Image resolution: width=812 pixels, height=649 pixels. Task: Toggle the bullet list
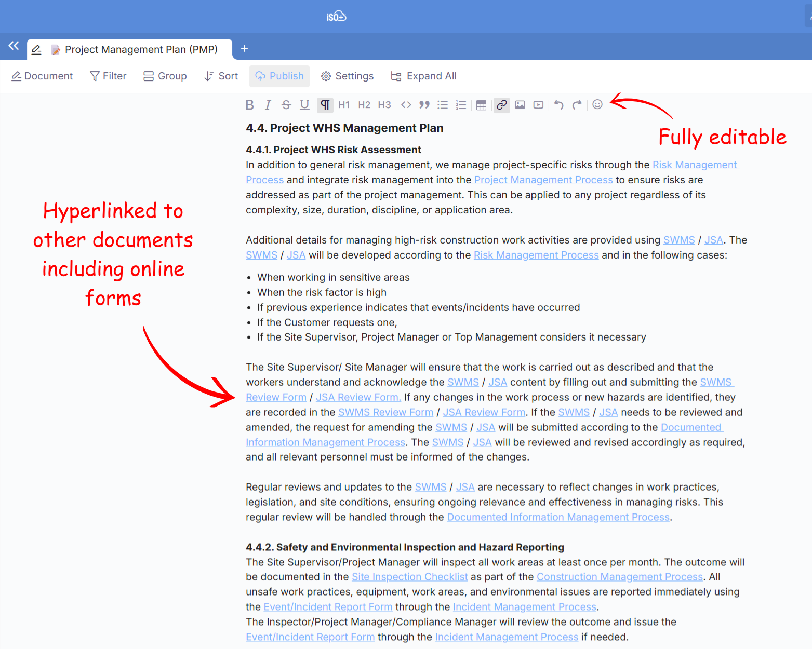[x=443, y=105]
